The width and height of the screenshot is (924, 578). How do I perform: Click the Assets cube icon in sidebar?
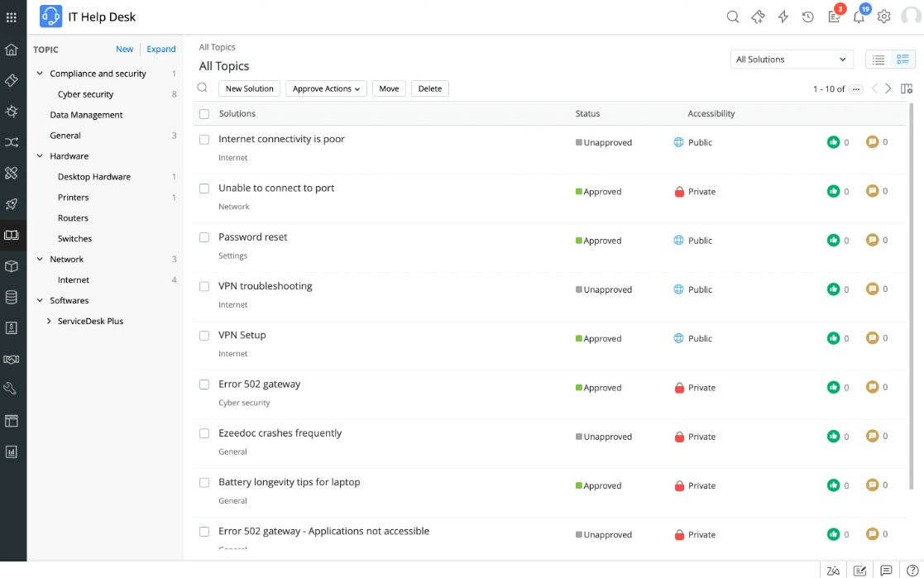[x=13, y=266]
